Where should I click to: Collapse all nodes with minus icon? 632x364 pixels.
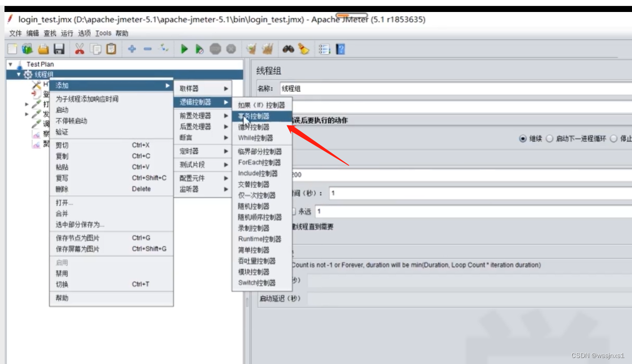coord(147,49)
